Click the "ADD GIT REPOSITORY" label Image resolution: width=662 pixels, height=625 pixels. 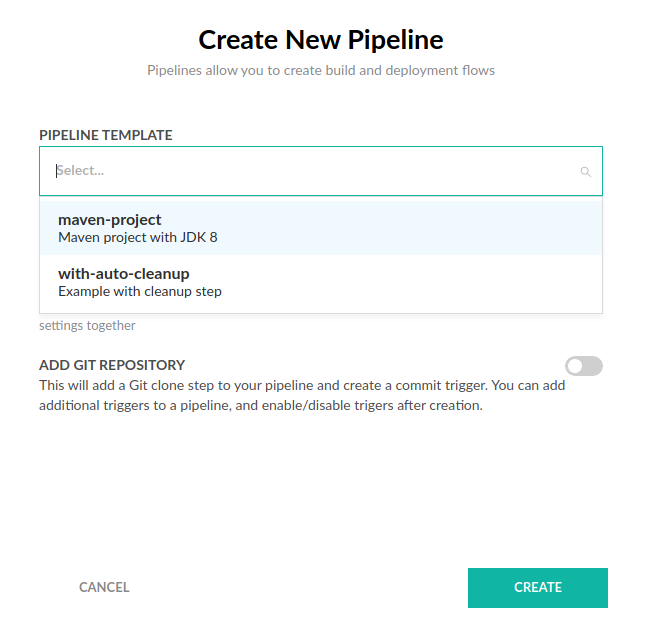click(112, 365)
